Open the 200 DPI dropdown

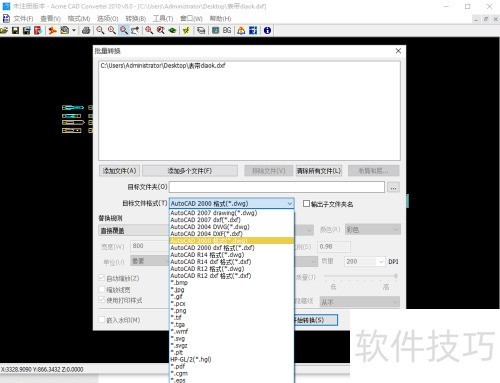pyautogui.click(x=381, y=262)
